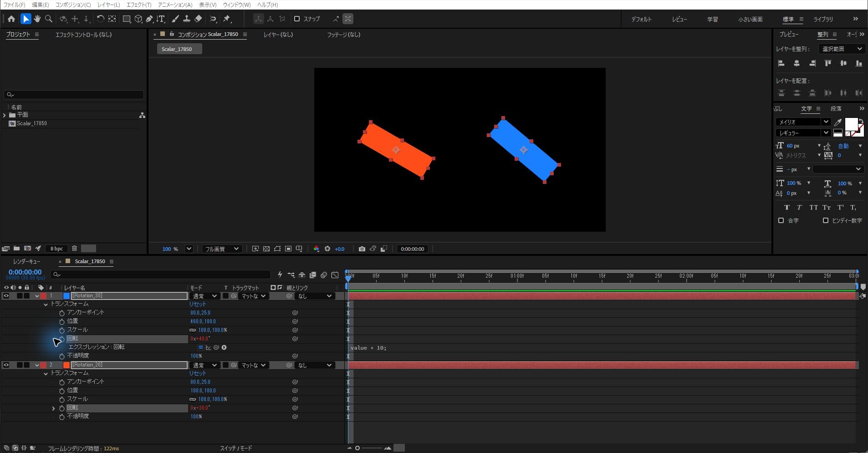Select the Puppet Pin tool
868x453 pixels.
[x=227, y=19]
